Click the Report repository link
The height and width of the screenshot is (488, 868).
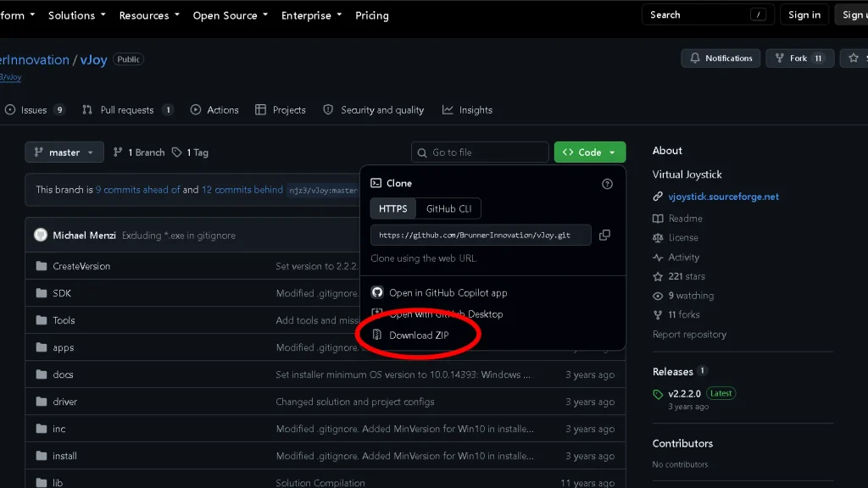pyautogui.click(x=689, y=334)
